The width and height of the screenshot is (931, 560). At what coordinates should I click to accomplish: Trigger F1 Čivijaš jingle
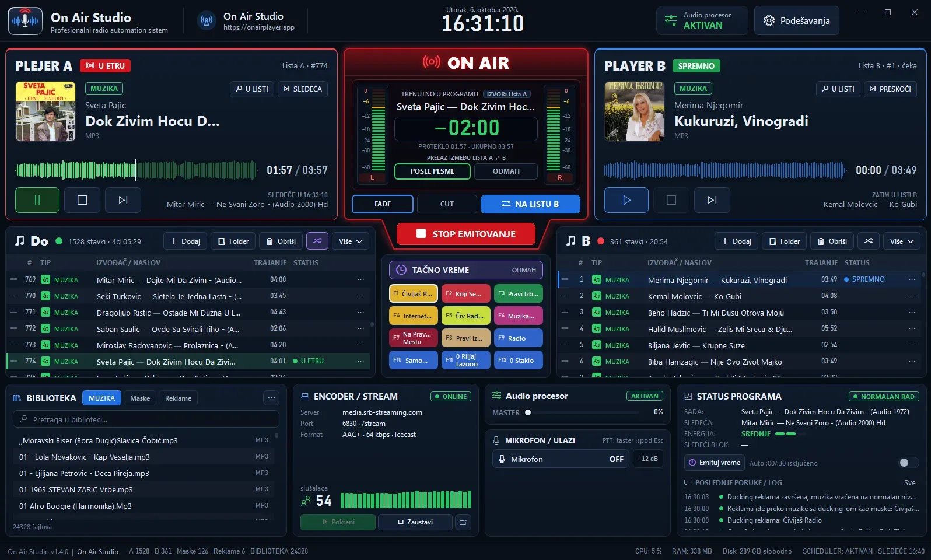click(414, 293)
